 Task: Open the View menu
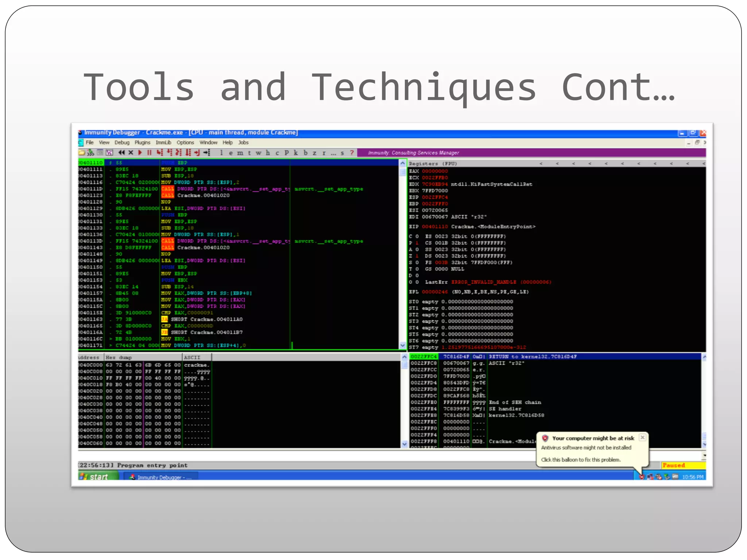point(104,143)
